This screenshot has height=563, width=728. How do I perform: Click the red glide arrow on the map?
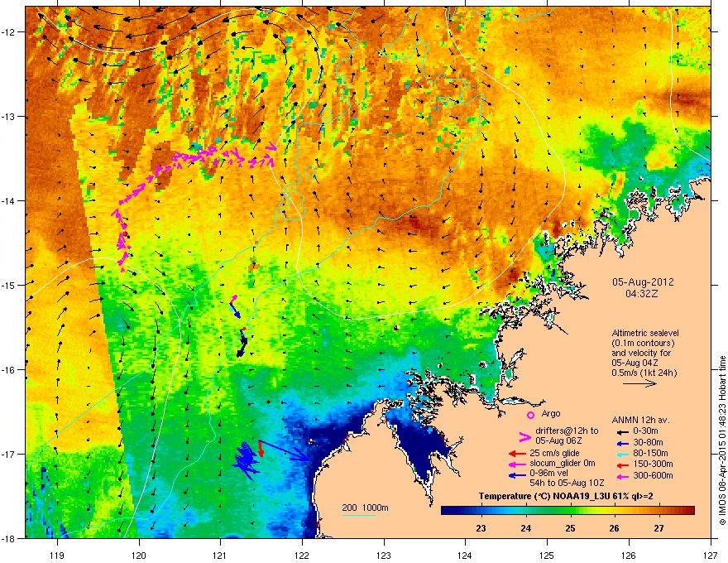[261, 448]
